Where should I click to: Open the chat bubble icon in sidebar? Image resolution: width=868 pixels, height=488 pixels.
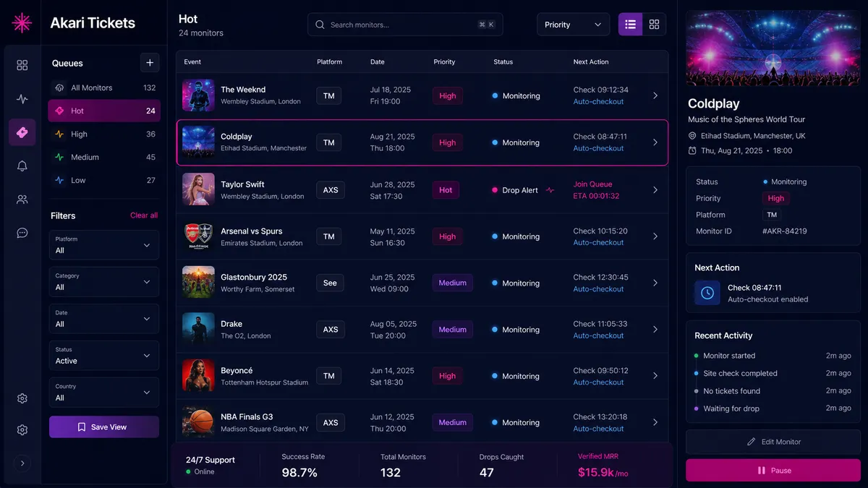[22, 233]
